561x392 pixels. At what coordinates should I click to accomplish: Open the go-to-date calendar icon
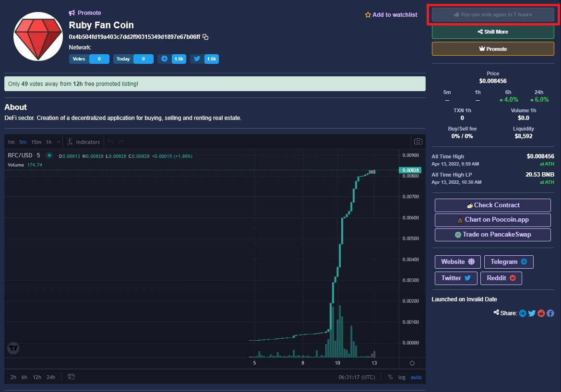[x=71, y=377]
